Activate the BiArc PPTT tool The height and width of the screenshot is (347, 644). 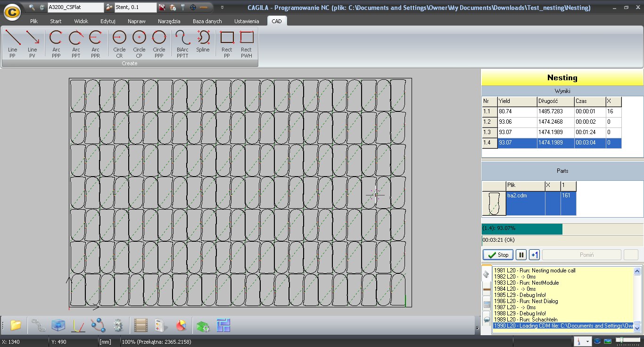pyautogui.click(x=182, y=44)
